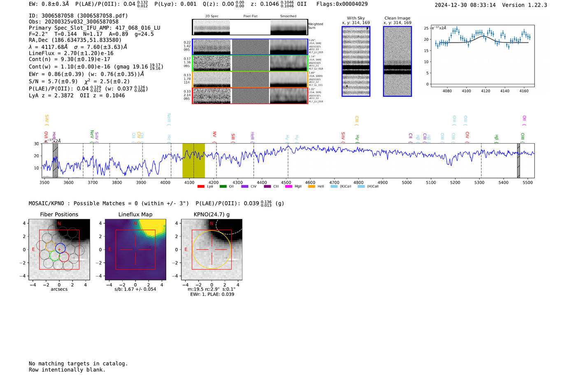
Task: Click the red fiber circle in Fiber Positions
Action: [x=64, y=257]
